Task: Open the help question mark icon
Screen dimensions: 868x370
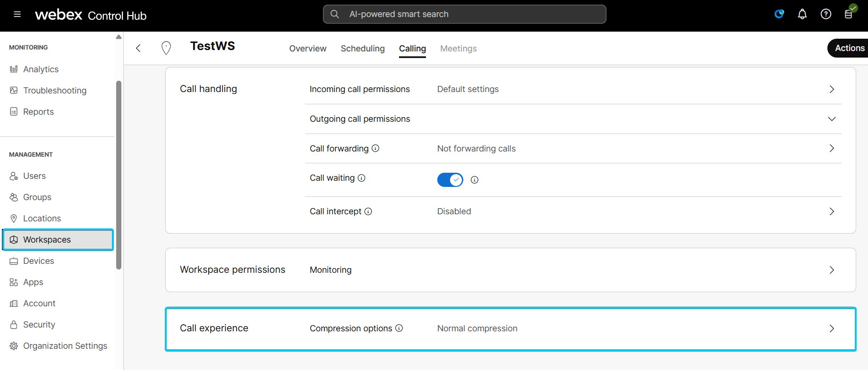Action: (x=825, y=14)
